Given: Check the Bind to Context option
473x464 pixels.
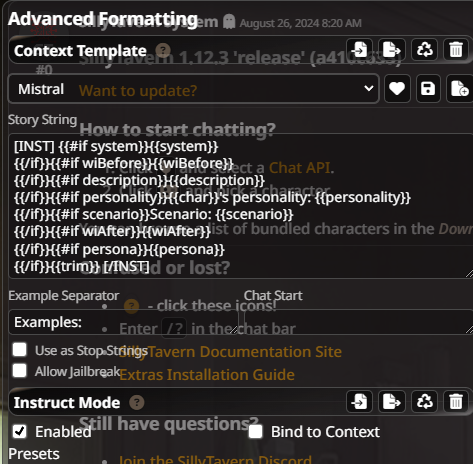Looking at the screenshot, I should tap(256, 431).
